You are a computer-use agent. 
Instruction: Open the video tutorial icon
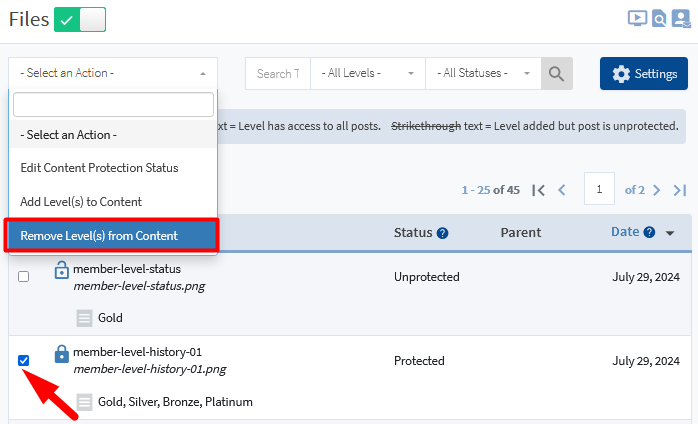(637, 19)
